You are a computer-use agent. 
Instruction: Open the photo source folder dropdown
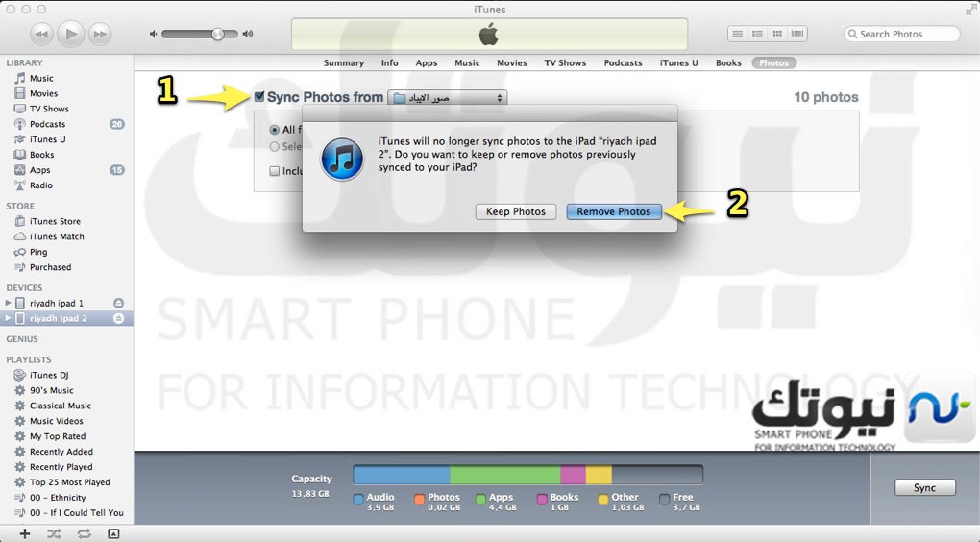pyautogui.click(x=448, y=97)
